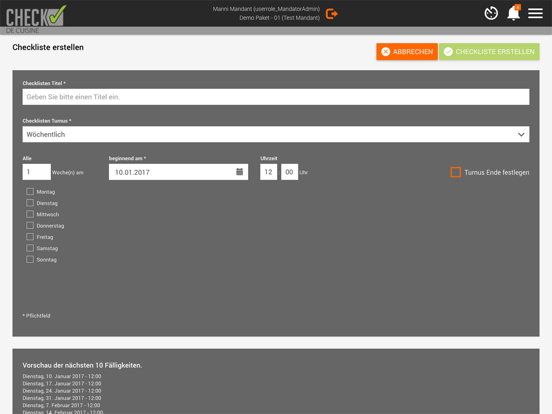This screenshot has height=414, width=552.
Task: Check the Sonntag checkbox
Action: coord(30,259)
